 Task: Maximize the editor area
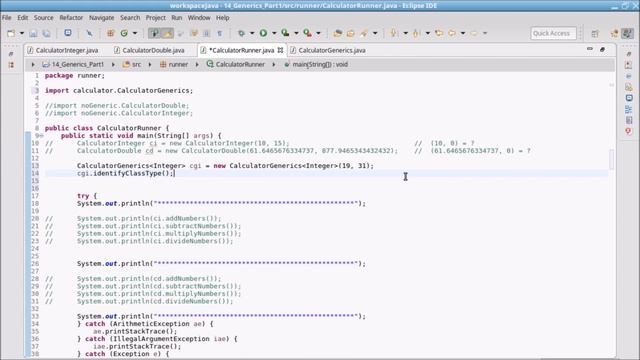point(602,49)
